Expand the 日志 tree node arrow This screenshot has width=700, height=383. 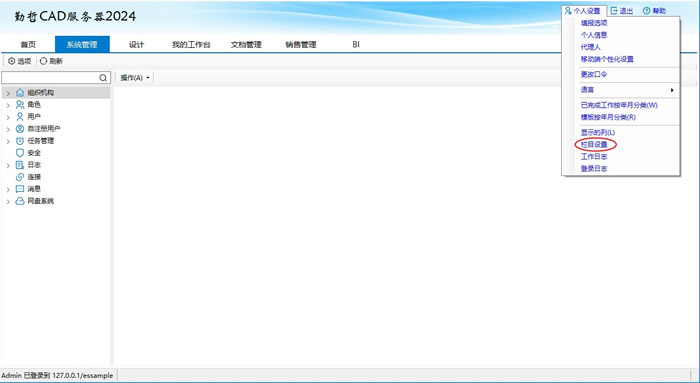pos(8,165)
